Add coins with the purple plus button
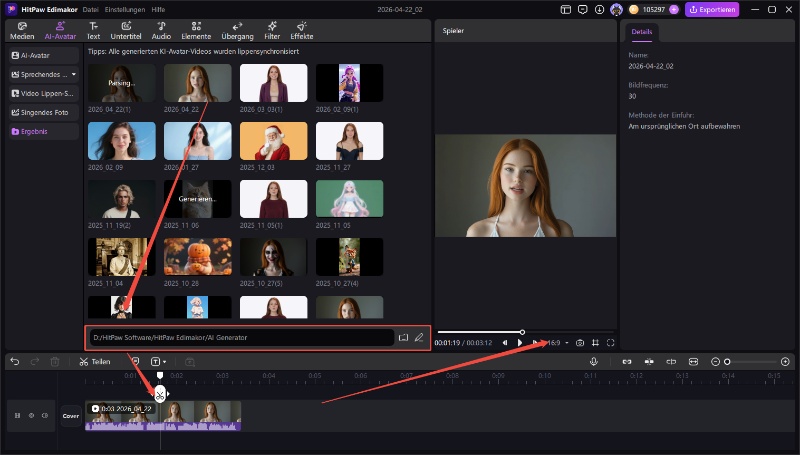 pyautogui.click(x=673, y=9)
